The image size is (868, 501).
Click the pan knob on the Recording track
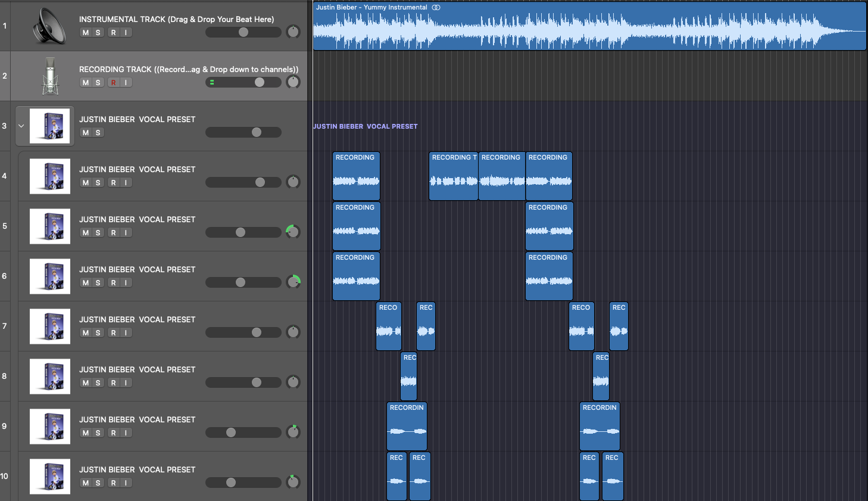(293, 82)
